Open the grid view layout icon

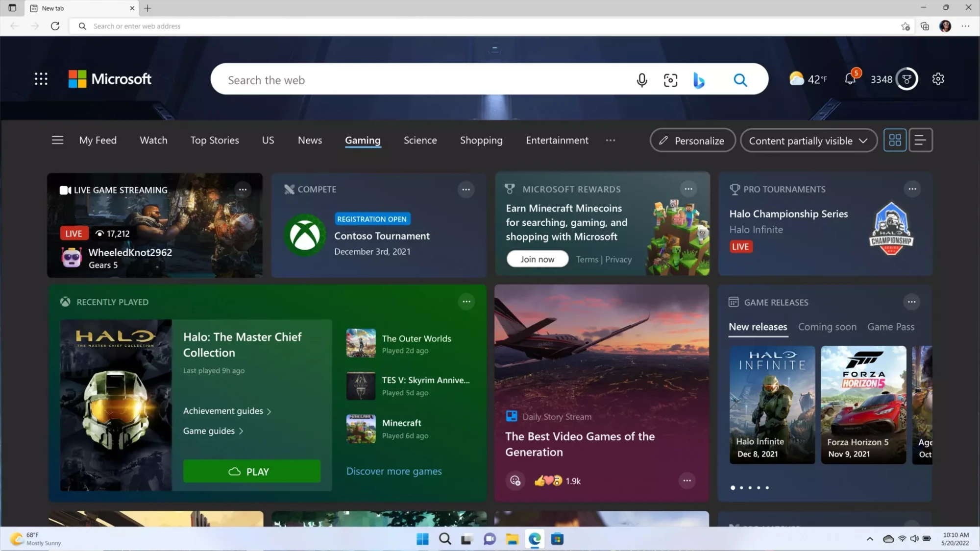point(895,140)
